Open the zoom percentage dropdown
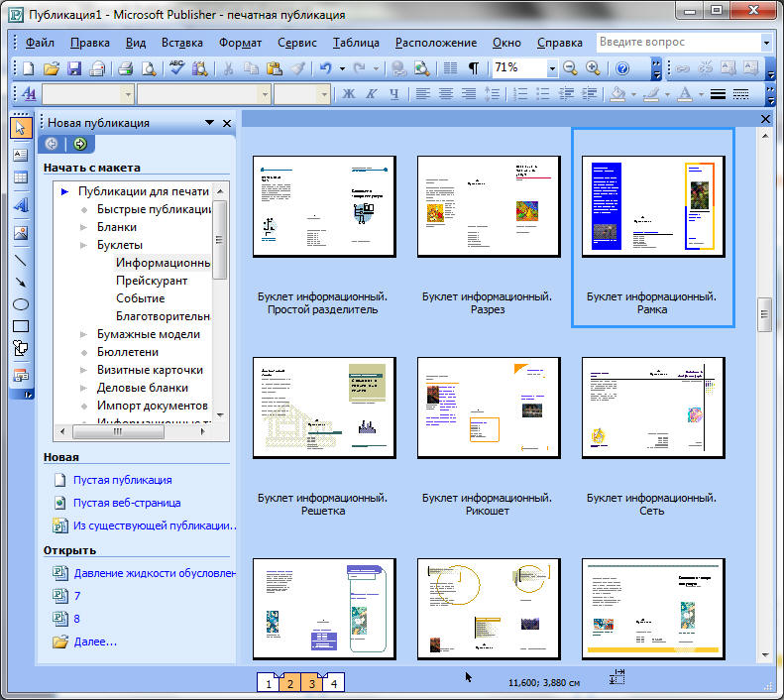784x700 pixels. (x=552, y=68)
